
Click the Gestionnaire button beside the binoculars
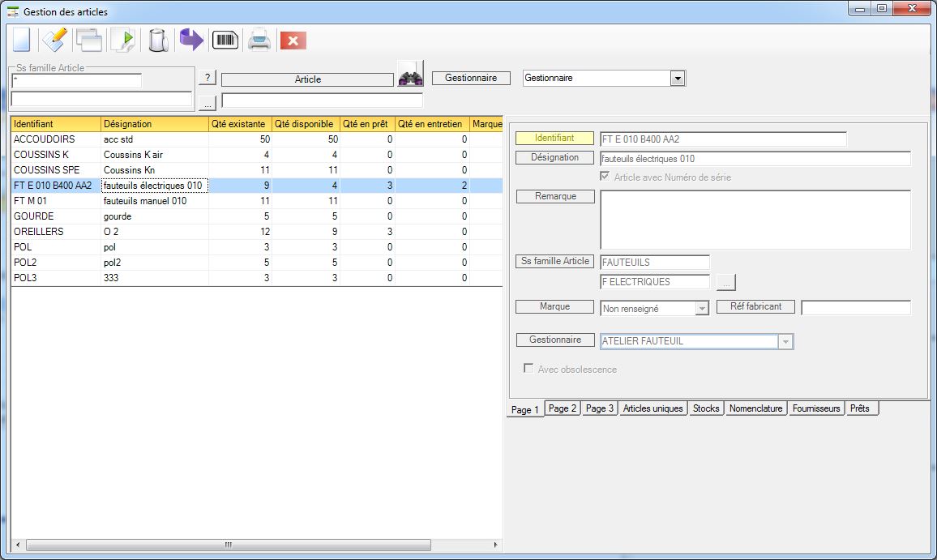pyautogui.click(x=471, y=78)
